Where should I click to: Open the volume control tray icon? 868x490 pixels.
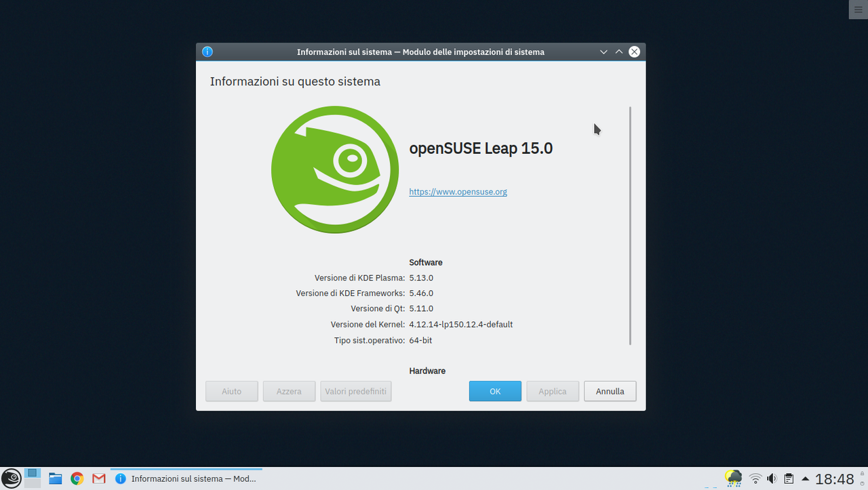(772, 478)
